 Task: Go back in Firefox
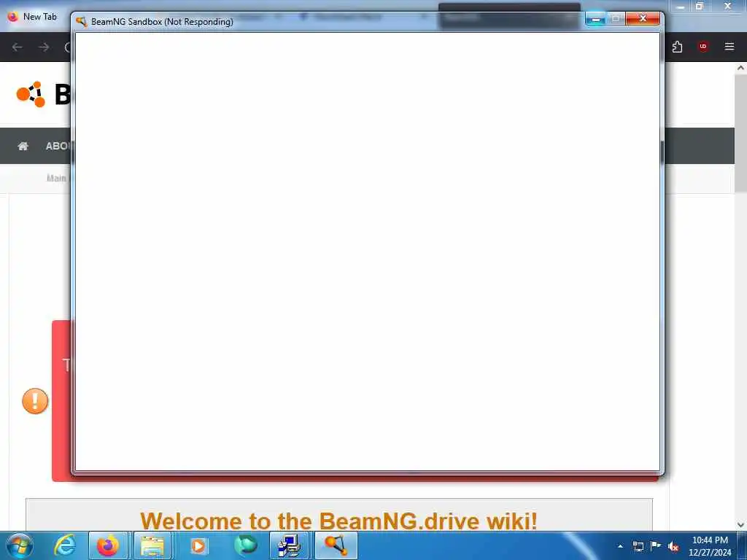(18, 47)
